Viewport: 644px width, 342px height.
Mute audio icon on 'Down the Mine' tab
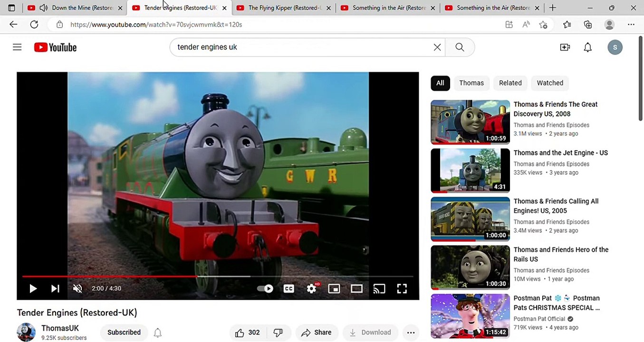coord(43,8)
